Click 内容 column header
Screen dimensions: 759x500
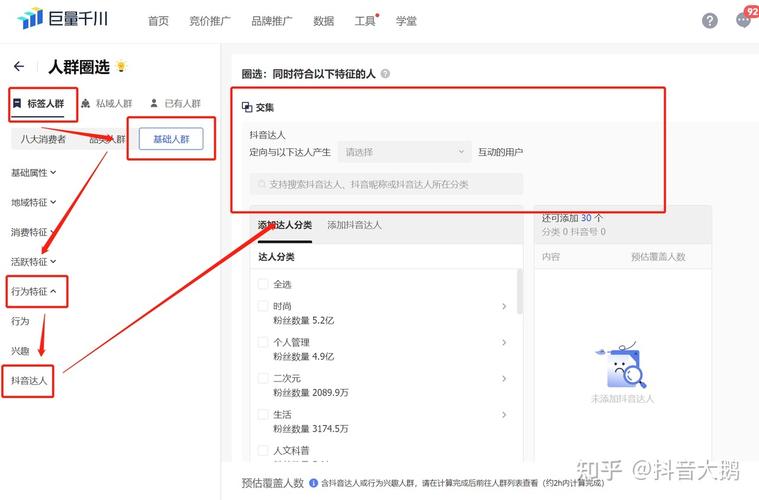tap(551, 257)
